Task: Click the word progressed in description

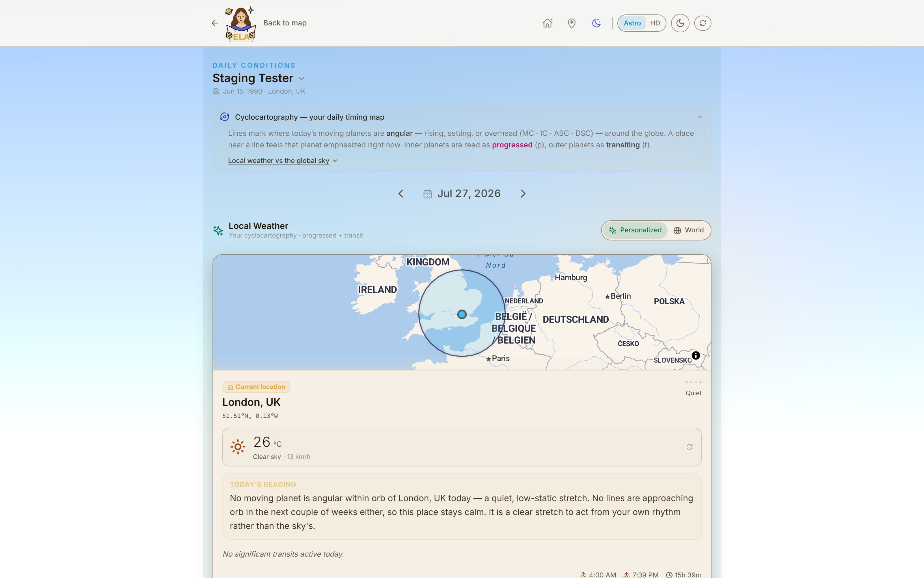Action: (x=512, y=145)
